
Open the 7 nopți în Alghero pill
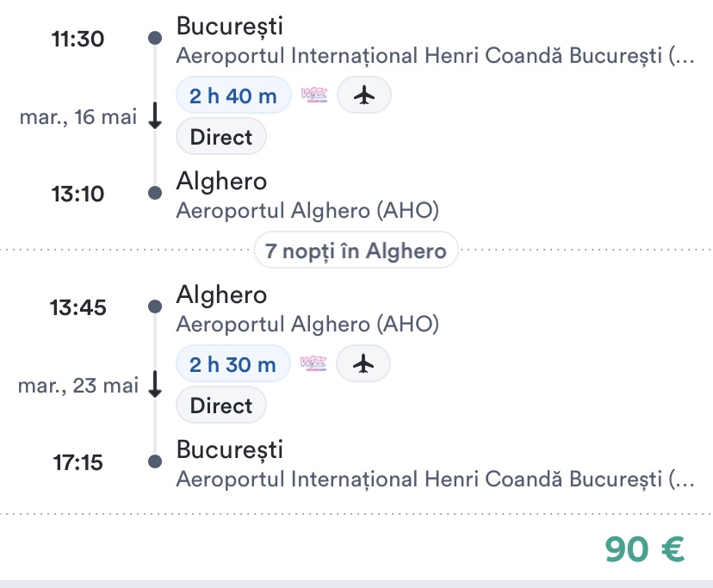[356, 251]
